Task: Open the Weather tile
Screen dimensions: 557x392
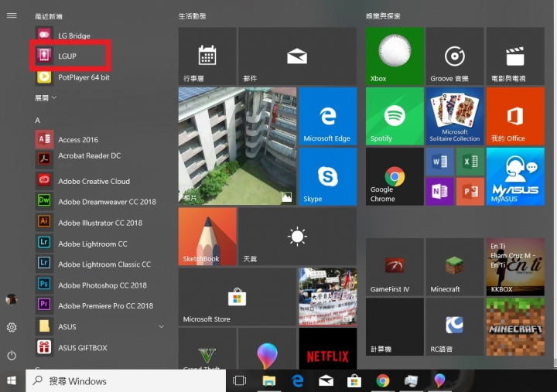Action: [x=297, y=237]
